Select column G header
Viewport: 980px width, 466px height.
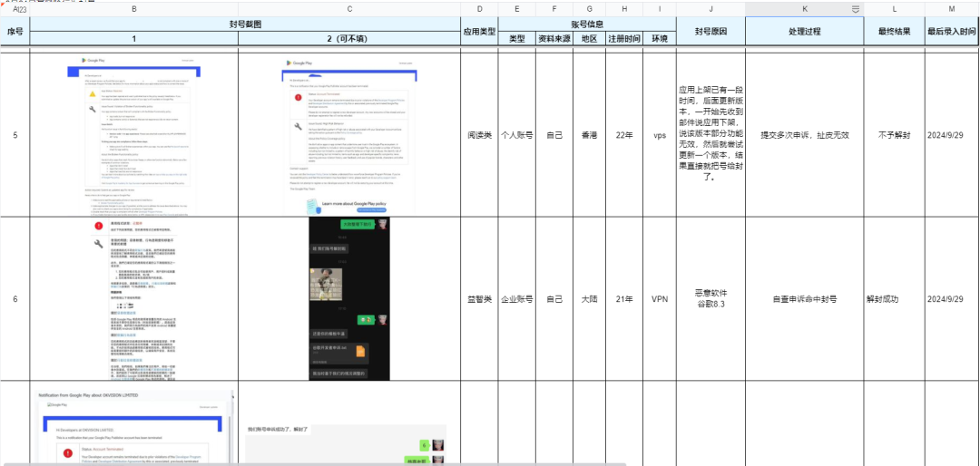tap(590, 9)
